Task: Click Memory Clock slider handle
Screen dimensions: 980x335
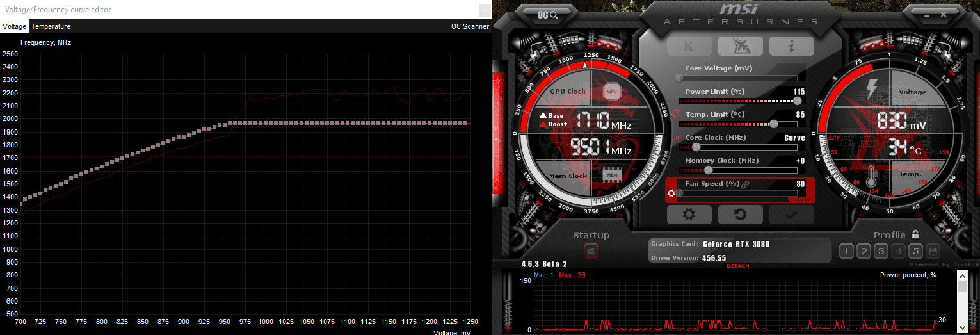Action: click(708, 170)
